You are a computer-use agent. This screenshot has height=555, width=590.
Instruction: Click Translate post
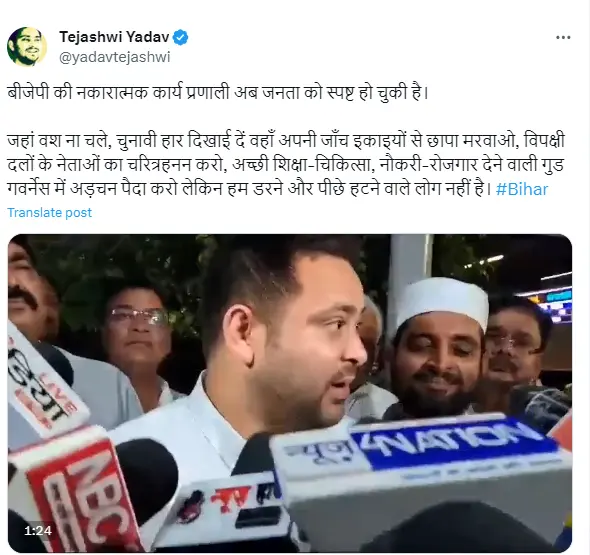(x=49, y=213)
